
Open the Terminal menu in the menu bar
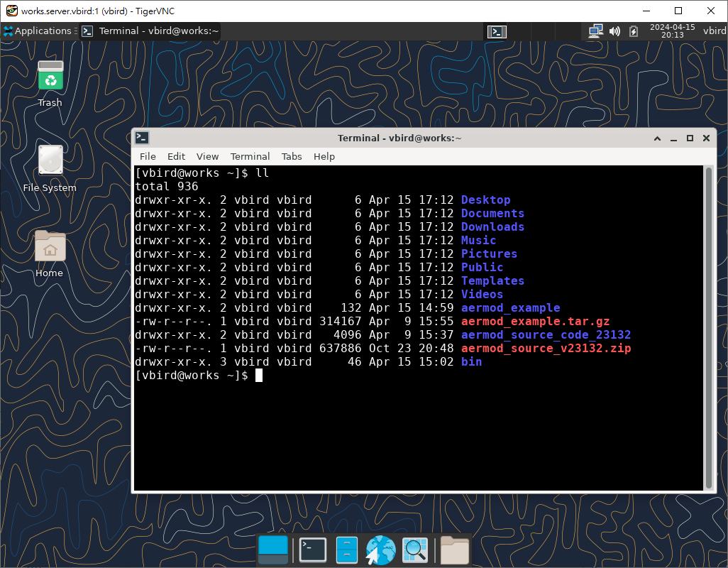(x=250, y=156)
